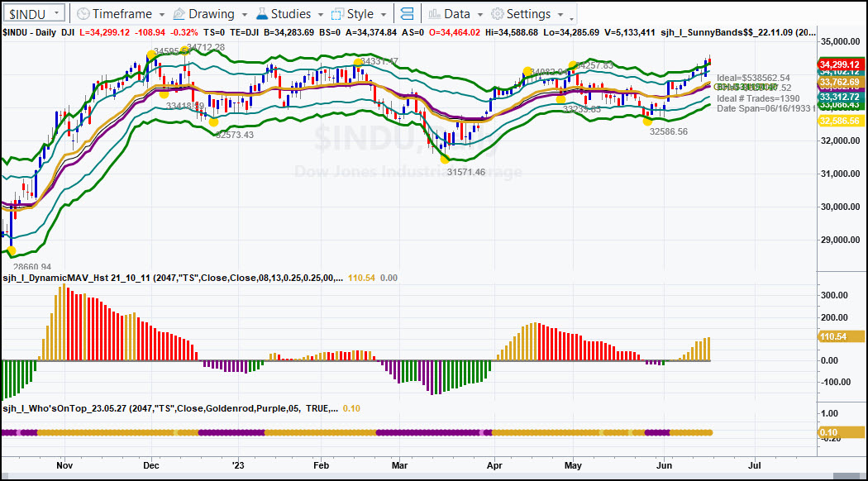Click the Style icon in the toolbar
The height and width of the screenshot is (481, 868).
pos(337,14)
